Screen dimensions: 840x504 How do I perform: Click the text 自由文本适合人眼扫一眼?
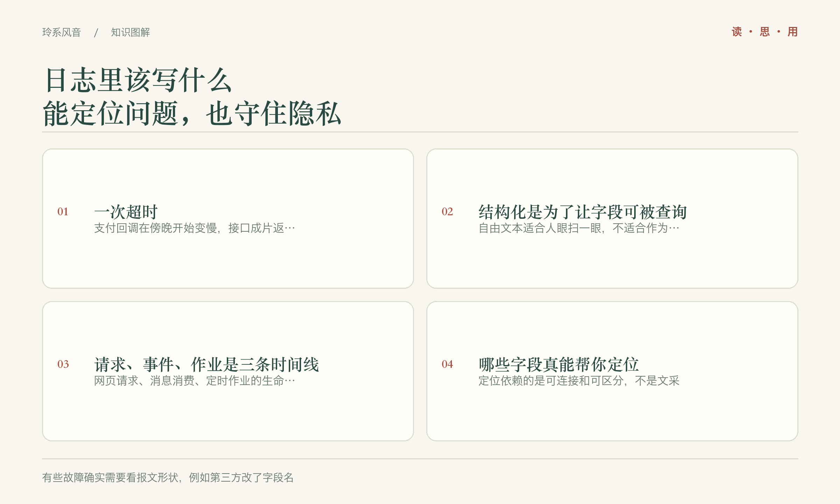(x=540, y=228)
